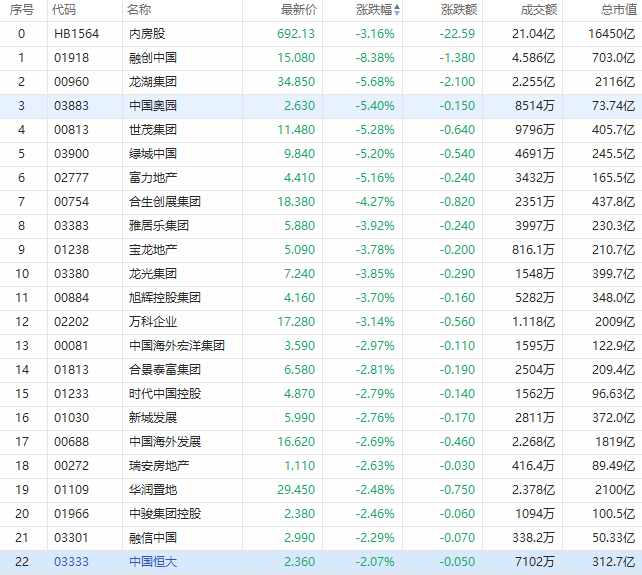
Task: Click the 代码 column header
Action: point(64,9)
